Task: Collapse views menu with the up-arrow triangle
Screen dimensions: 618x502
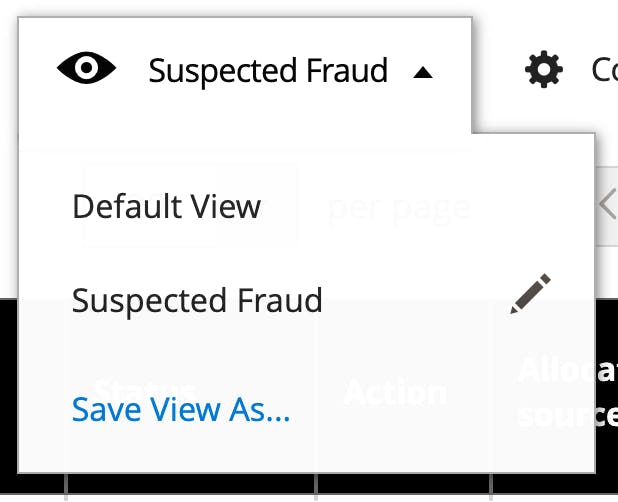Action: coord(423,73)
